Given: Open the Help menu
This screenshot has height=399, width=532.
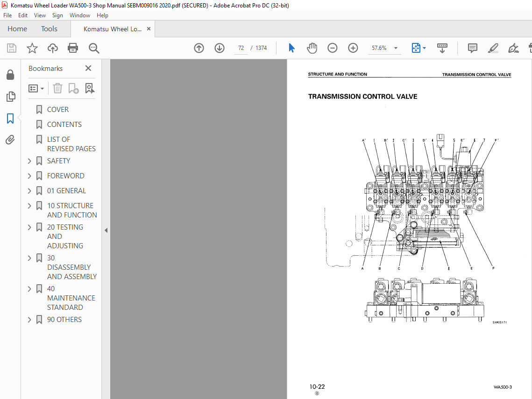Looking at the screenshot, I should pos(102,15).
